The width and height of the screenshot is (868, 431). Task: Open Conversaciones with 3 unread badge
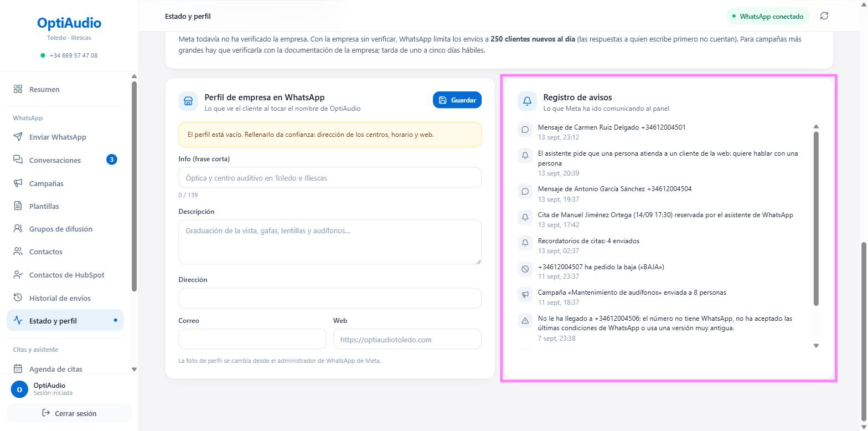click(x=65, y=160)
